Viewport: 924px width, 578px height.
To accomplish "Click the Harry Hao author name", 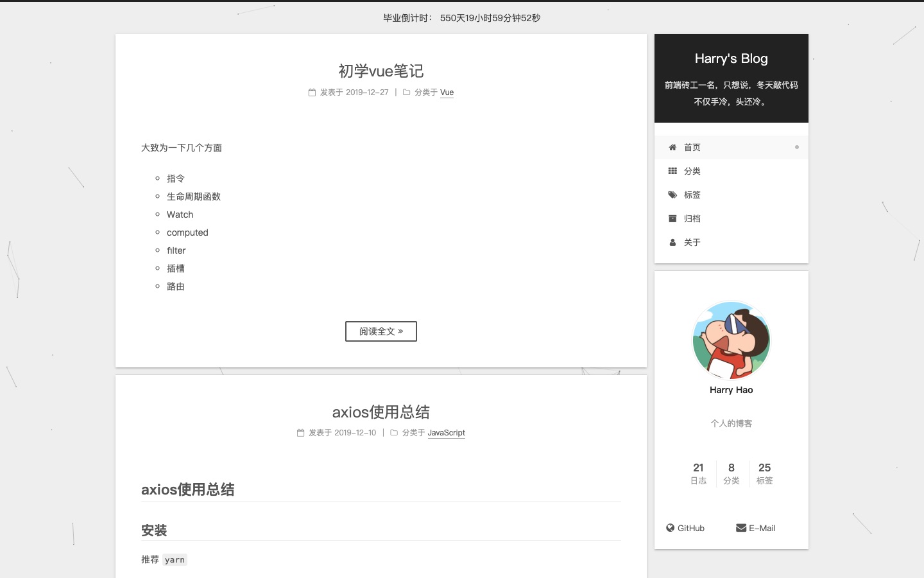I will [732, 390].
